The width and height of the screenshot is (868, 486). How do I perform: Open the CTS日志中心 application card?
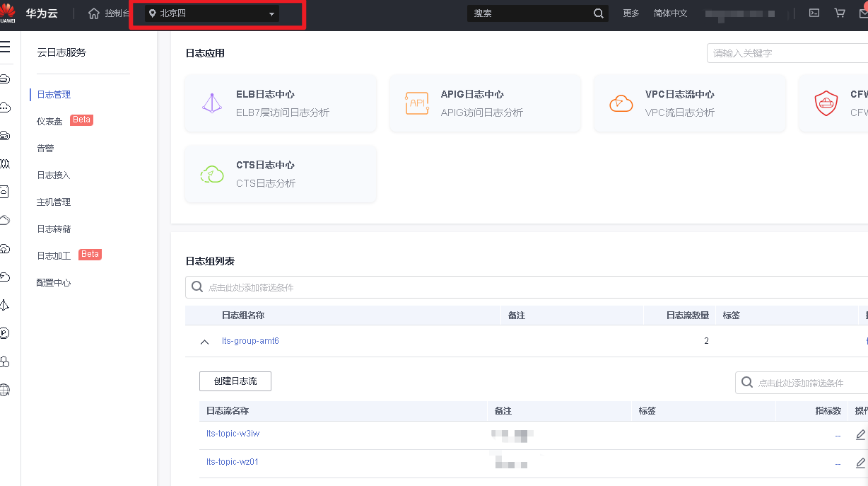click(x=281, y=174)
